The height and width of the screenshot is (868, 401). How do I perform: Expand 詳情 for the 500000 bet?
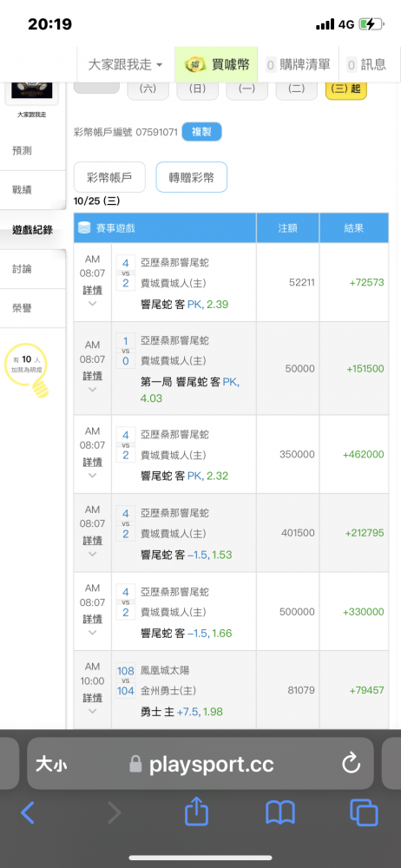click(93, 624)
